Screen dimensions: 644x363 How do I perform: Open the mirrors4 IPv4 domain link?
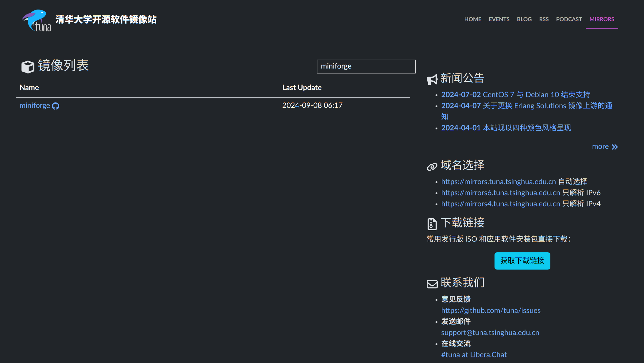[501, 204]
